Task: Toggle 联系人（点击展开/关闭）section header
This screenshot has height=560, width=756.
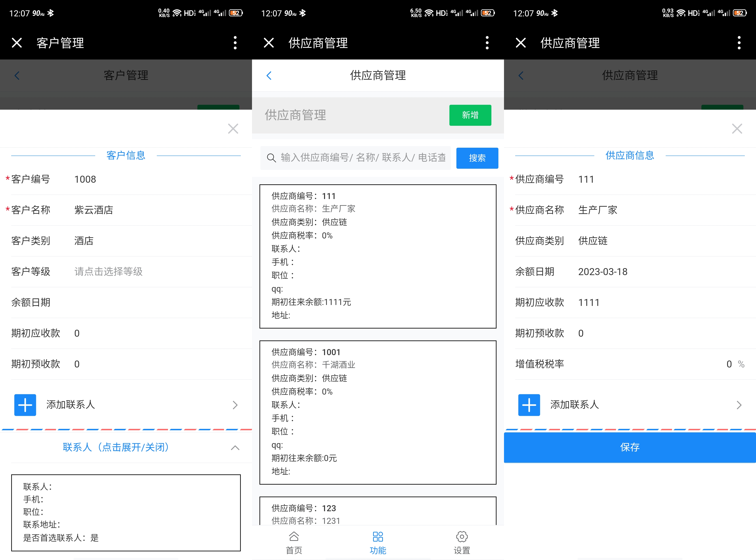Action: tap(126, 448)
